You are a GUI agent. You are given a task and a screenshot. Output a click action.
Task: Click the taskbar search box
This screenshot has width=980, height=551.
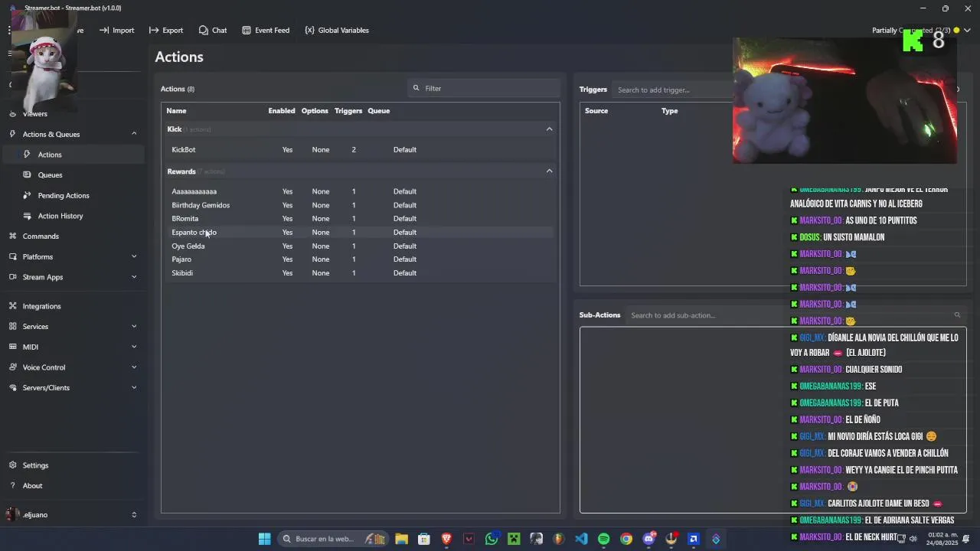[333, 539]
